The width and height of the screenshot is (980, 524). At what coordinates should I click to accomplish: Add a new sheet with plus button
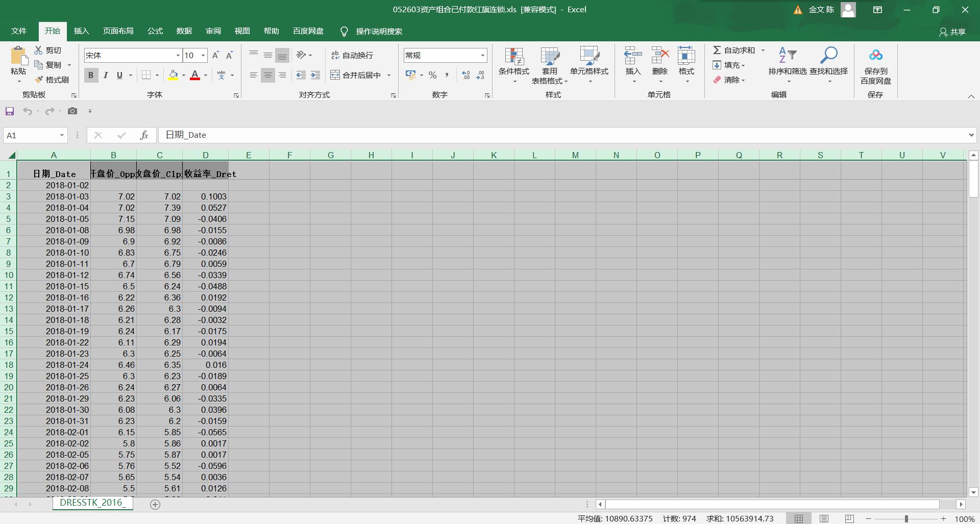[155, 504]
